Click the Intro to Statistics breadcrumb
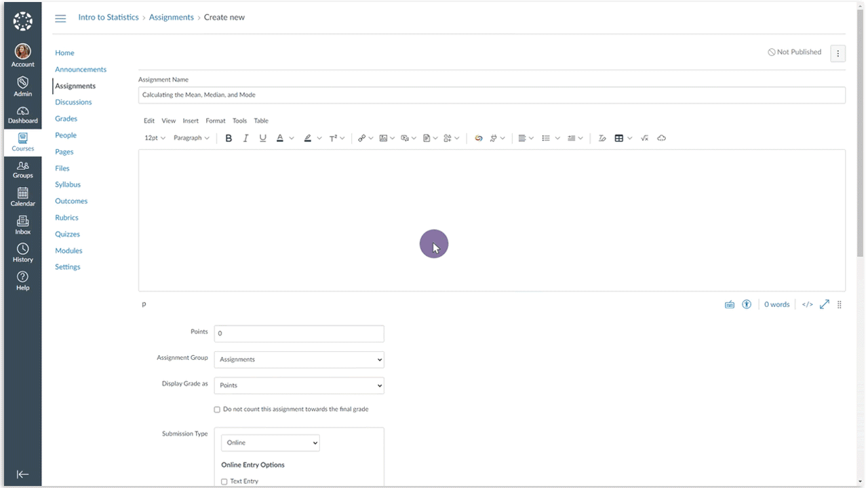The image size is (868, 488). (108, 18)
